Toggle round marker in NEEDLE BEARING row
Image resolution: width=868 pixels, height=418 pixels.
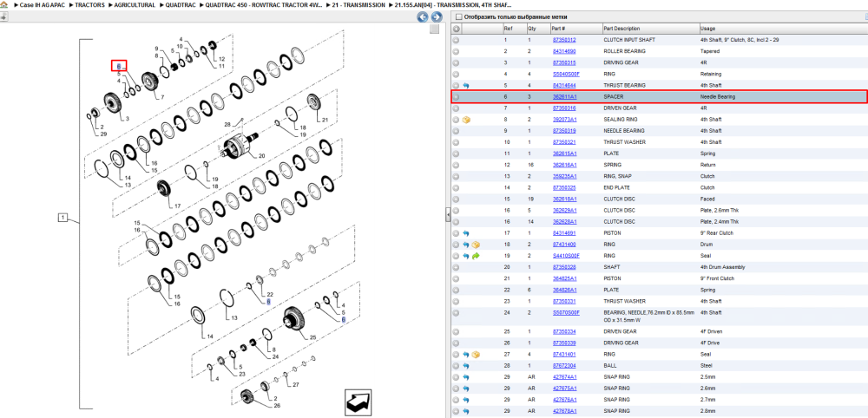[x=457, y=131]
